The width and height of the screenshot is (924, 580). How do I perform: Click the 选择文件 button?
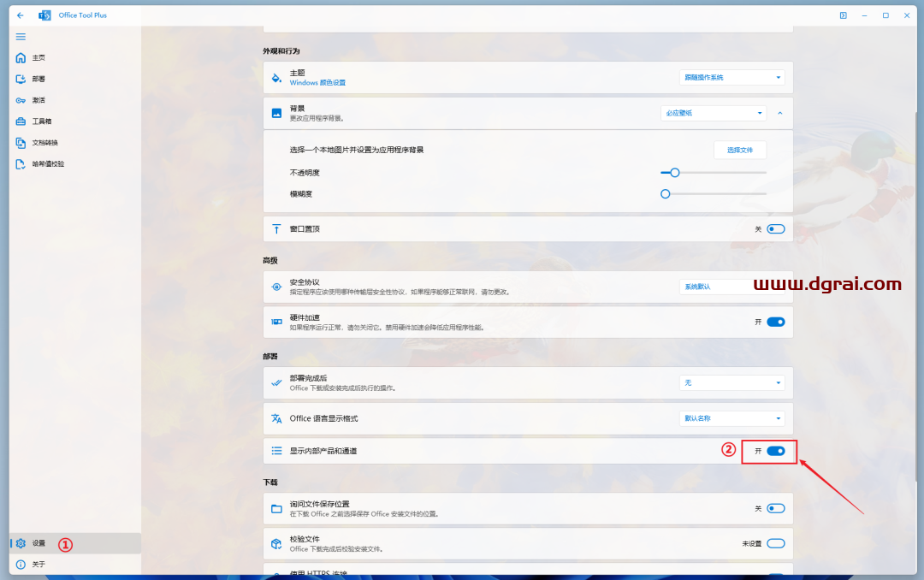point(740,150)
